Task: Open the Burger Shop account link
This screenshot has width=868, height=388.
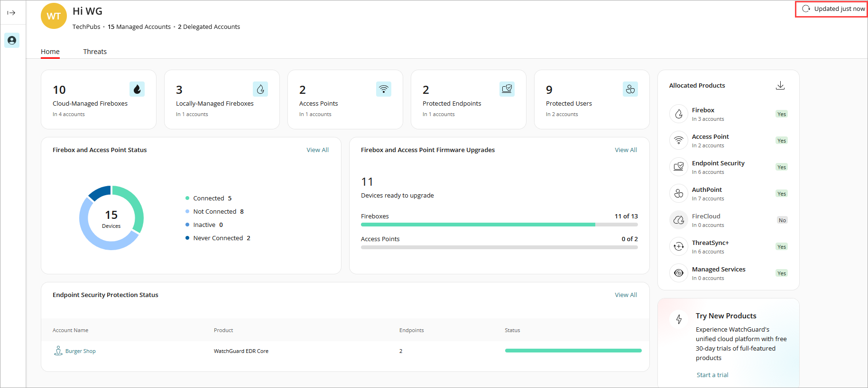Action: tap(81, 351)
